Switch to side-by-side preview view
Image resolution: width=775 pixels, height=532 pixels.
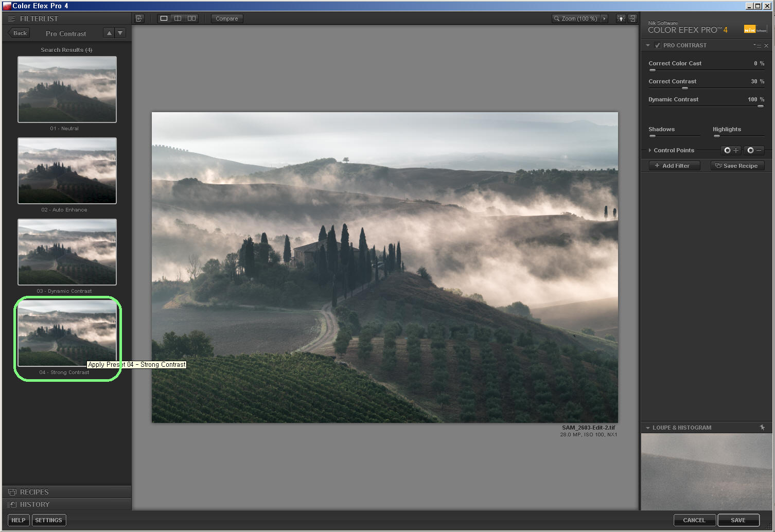click(x=191, y=19)
